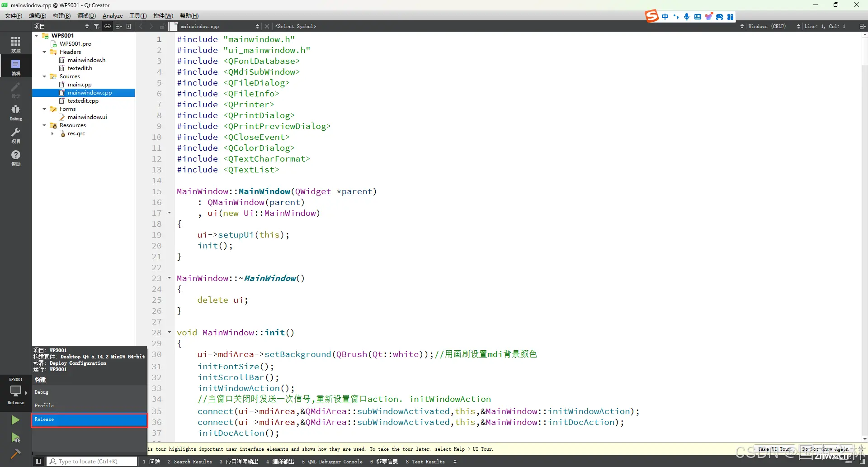Toggle synchronize with editor link icon
Screen dimensions: 868x467
coord(107,26)
